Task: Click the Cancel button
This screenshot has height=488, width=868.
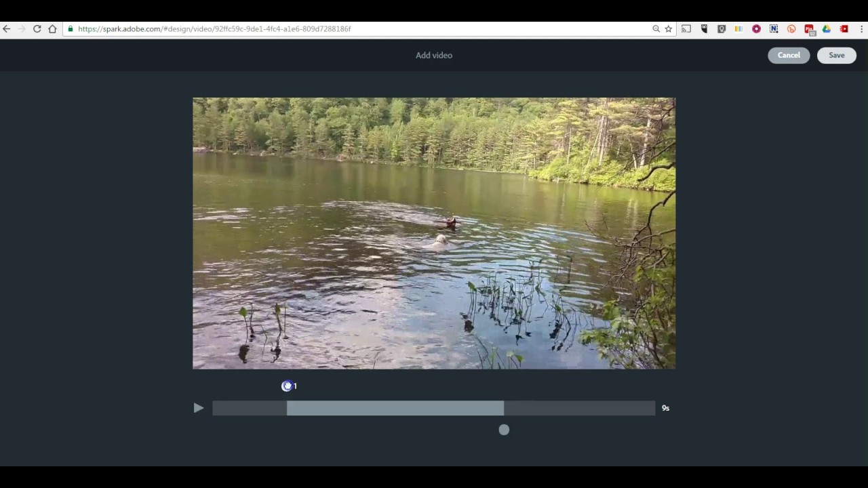Action: (789, 56)
